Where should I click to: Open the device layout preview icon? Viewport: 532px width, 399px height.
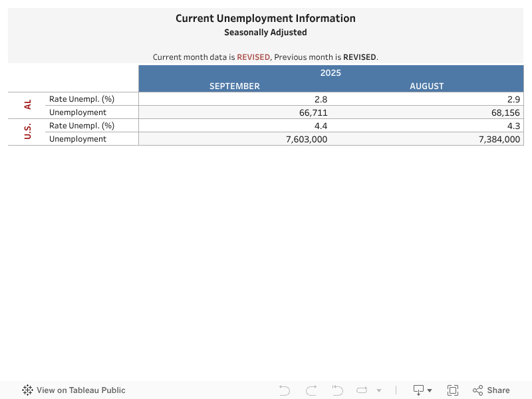(x=417, y=390)
